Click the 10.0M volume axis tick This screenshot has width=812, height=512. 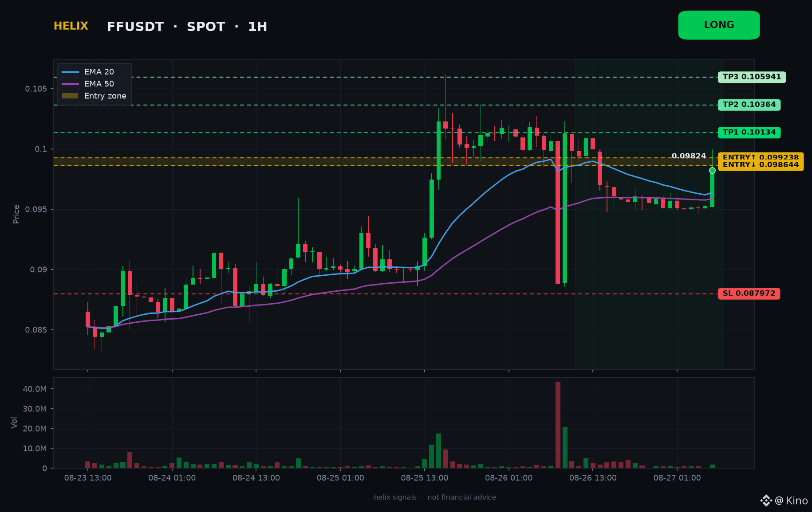35,449
